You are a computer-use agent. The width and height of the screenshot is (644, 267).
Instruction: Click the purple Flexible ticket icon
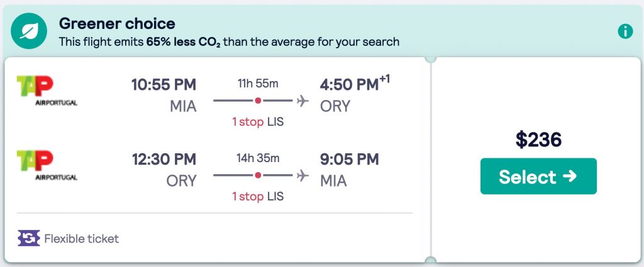(29, 239)
